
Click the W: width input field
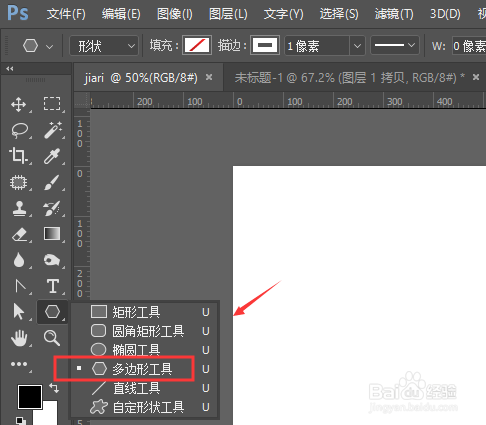click(x=469, y=46)
